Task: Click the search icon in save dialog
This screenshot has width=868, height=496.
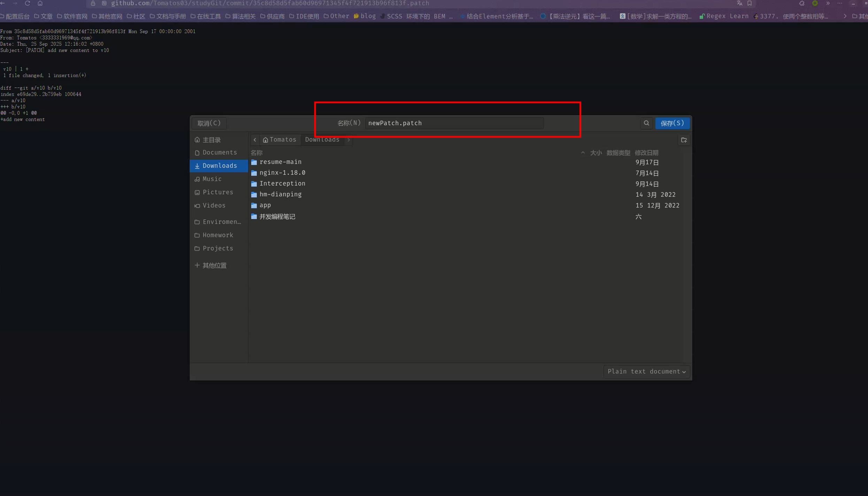Action: point(646,123)
